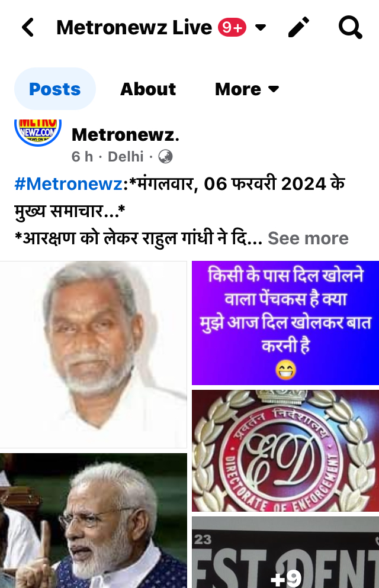This screenshot has height=588, width=379.
Task: Expand the More dropdown arrow
Action: coord(274,89)
